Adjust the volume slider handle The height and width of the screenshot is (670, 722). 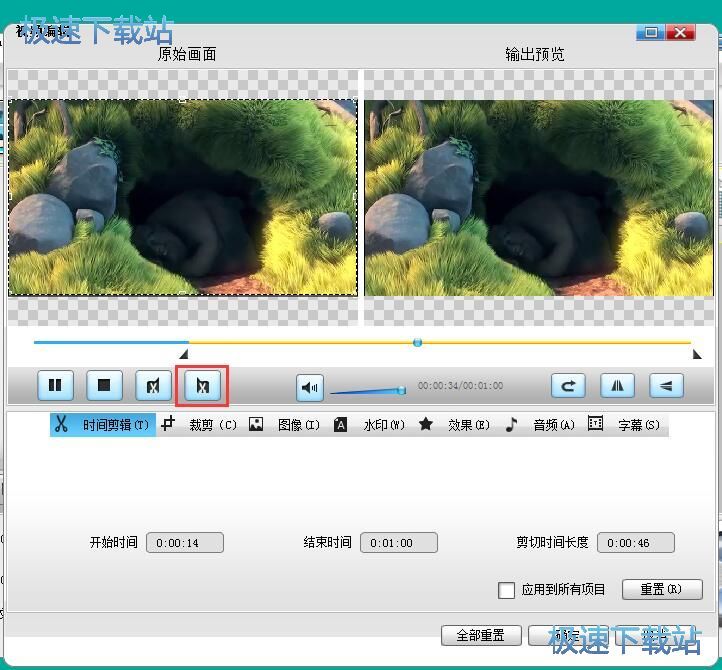[x=402, y=390]
